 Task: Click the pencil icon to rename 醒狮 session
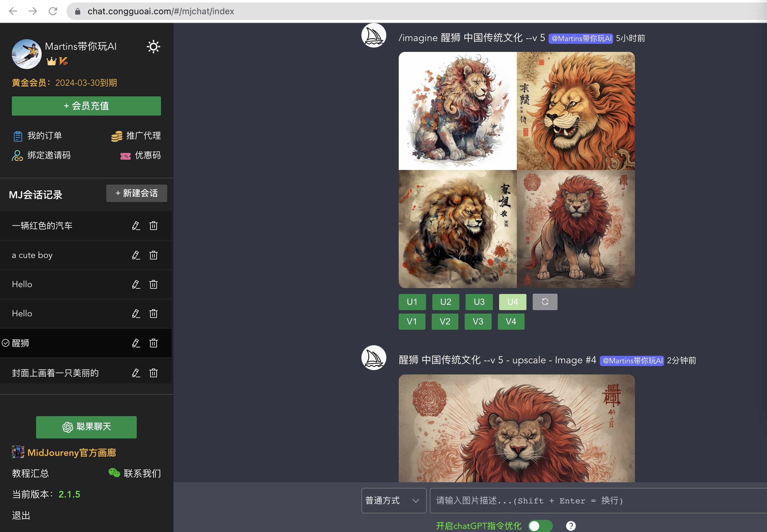click(x=136, y=343)
